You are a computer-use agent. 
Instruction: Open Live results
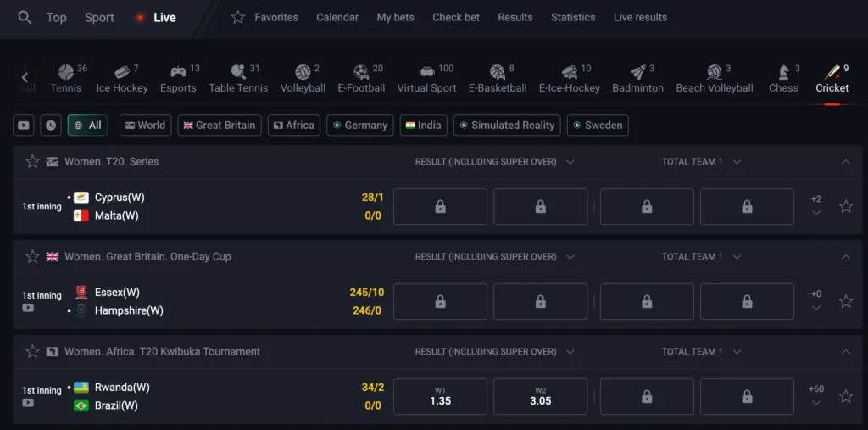640,17
